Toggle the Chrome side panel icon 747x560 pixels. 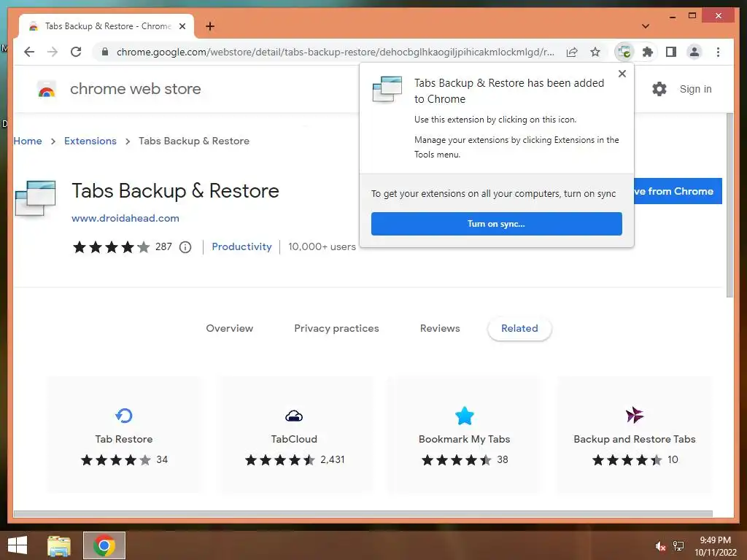pos(671,52)
